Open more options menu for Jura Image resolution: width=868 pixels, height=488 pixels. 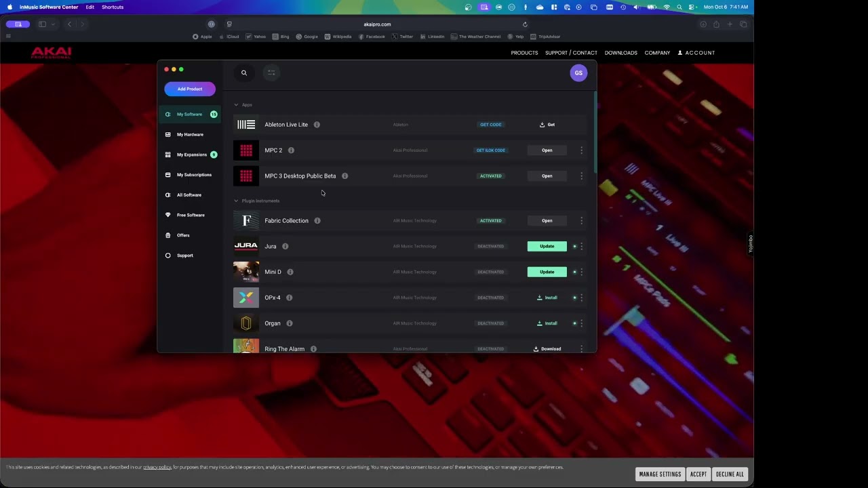coord(581,247)
